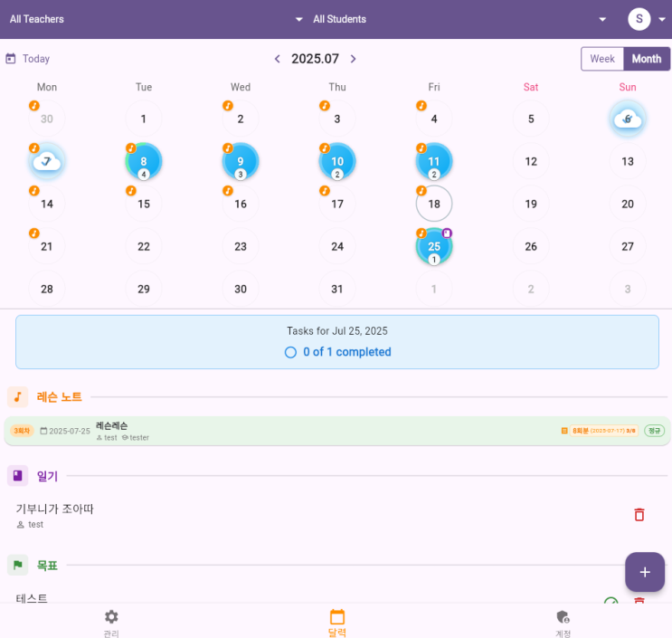Screen dimensions: 672x638
Task: Expand the All Students dropdown
Action: [x=602, y=19]
